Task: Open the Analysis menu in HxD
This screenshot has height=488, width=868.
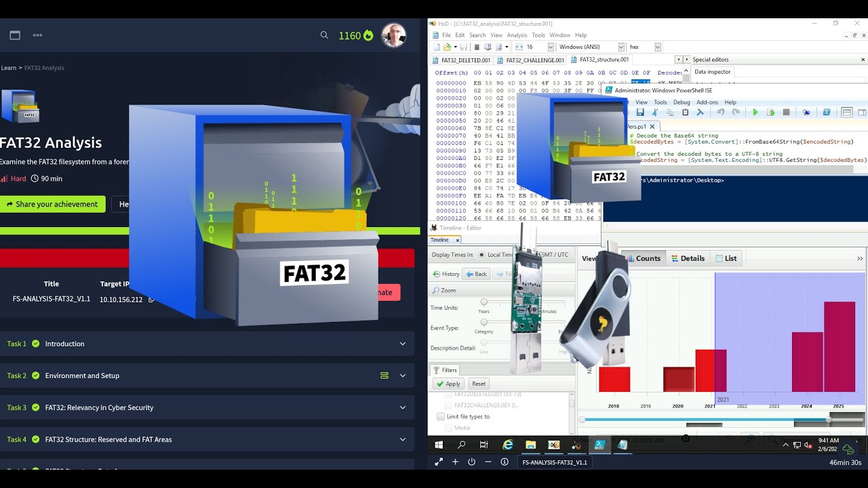Action: click(x=517, y=35)
